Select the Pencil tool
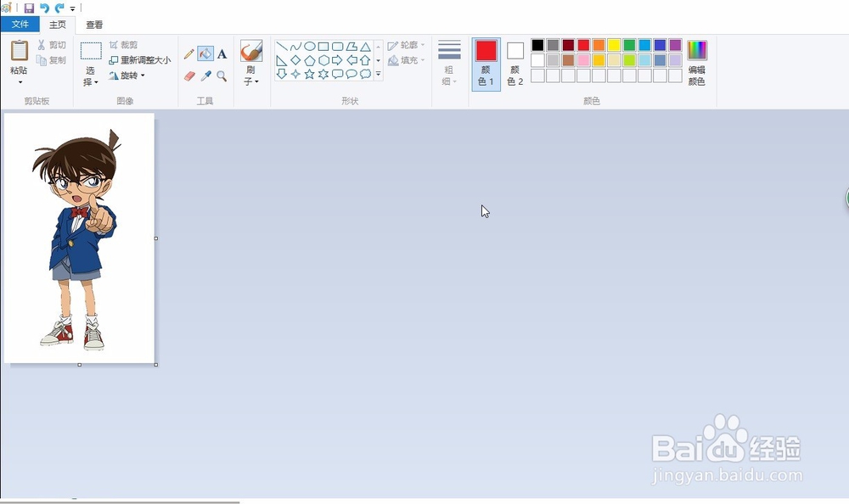 [x=188, y=53]
